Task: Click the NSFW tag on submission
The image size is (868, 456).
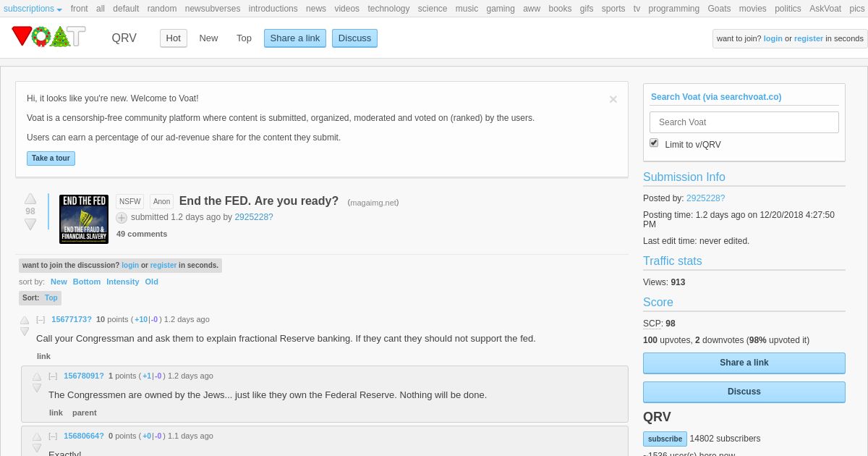Action: [x=130, y=202]
